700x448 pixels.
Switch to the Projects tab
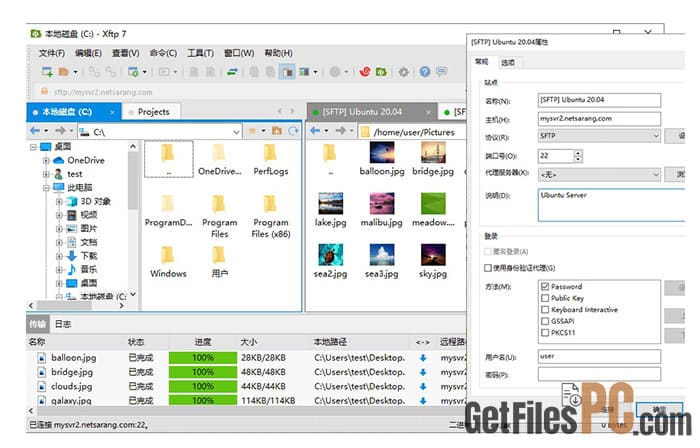153,112
